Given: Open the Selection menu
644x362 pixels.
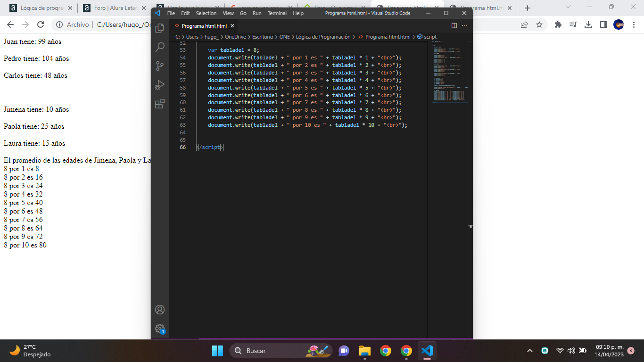Looking at the screenshot, I should coord(206,13).
